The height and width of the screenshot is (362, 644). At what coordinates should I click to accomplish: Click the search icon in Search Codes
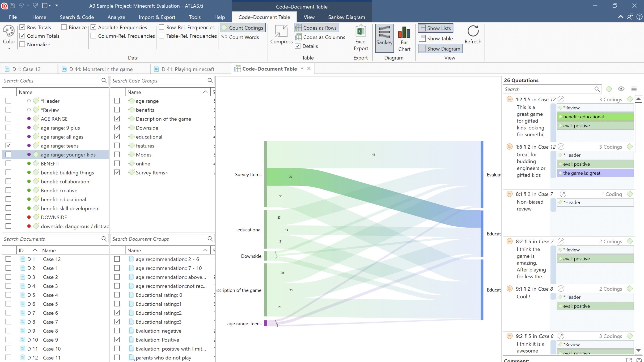[104, 81]
